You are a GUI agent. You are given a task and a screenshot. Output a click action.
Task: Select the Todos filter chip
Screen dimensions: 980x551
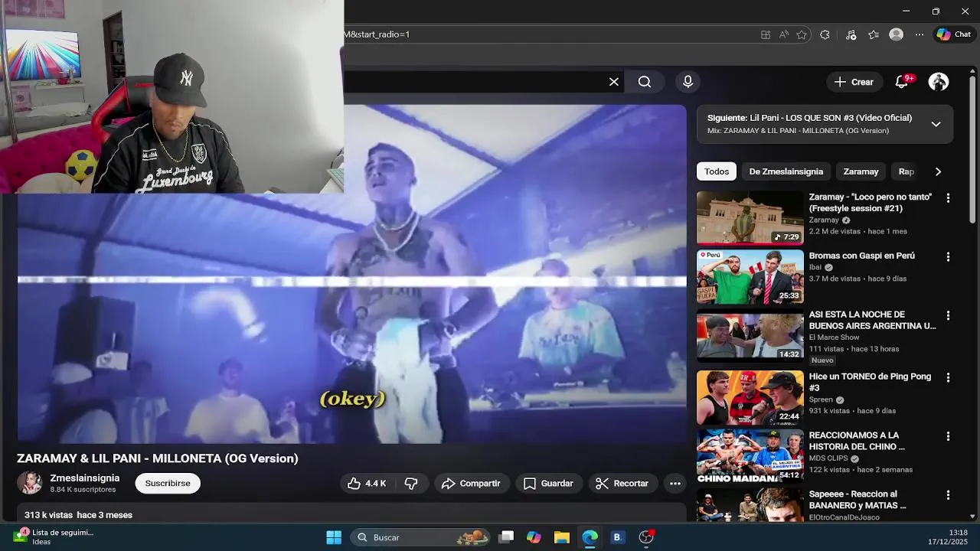pyautogui.click(x=717, y=171)
